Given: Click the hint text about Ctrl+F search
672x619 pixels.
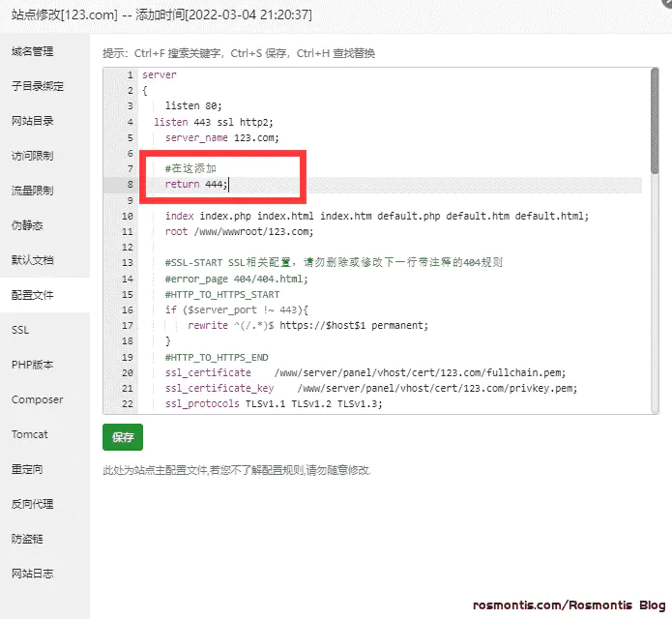Looking at the screenshot, I should tap(239, 53).
